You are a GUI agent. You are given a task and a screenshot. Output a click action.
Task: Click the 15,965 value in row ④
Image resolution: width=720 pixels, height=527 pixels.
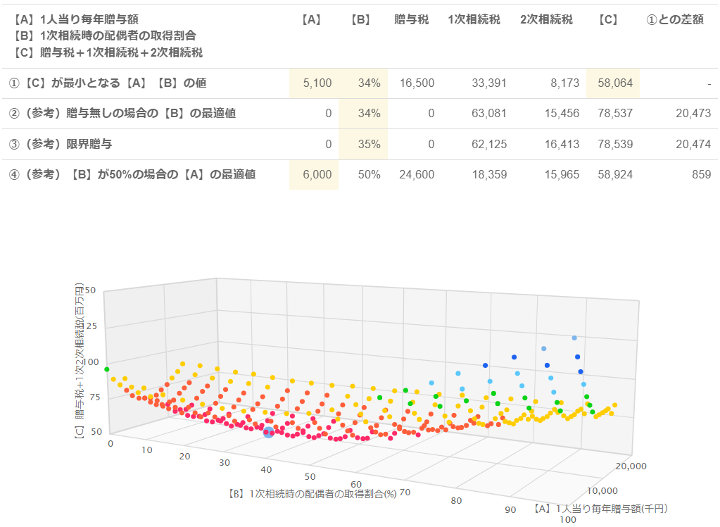(x=562, y=174)
